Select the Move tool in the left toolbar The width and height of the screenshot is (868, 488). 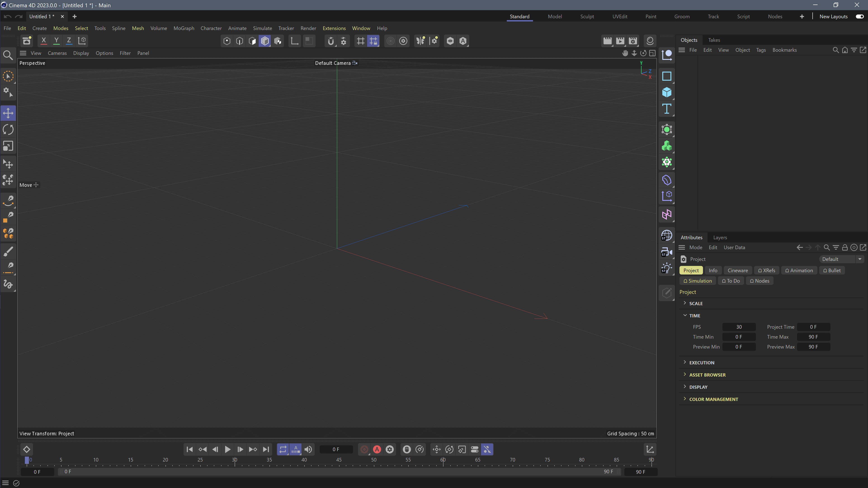tap(8, 113)
